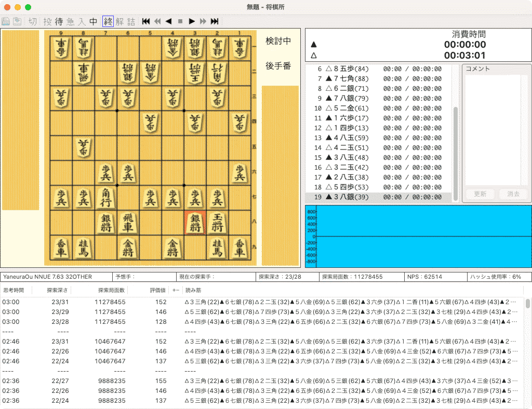Image resolution: width=532 pixels, height=409 pixels.
Task: Click the 更新 (update) comment button
Action: [x=480, y=194]
